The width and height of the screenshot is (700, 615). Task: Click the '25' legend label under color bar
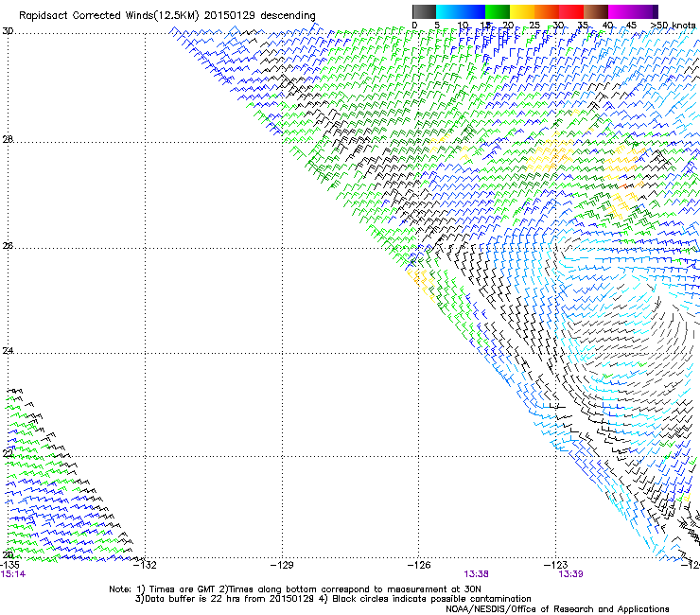(x=534, y=25)
